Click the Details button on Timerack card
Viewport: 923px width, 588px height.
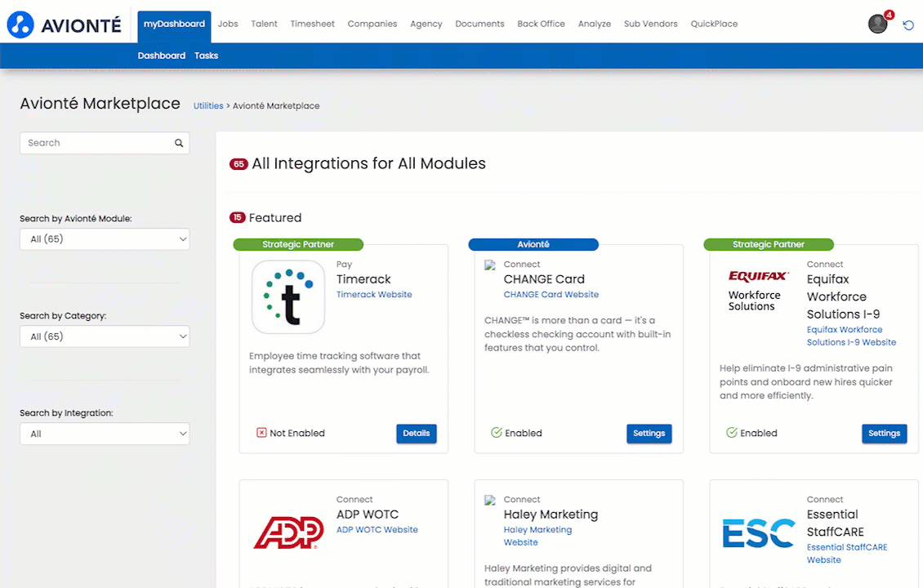(417, 434)
